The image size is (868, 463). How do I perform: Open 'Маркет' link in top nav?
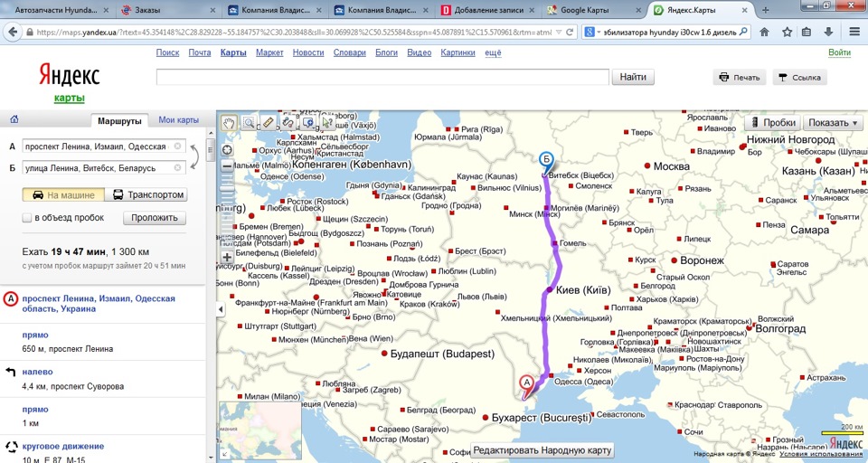click(269, 52)
